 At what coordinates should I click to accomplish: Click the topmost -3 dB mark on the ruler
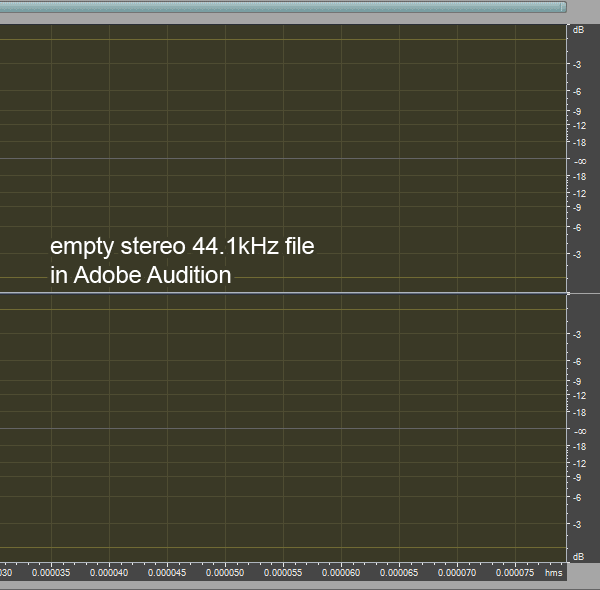[579, 65]
